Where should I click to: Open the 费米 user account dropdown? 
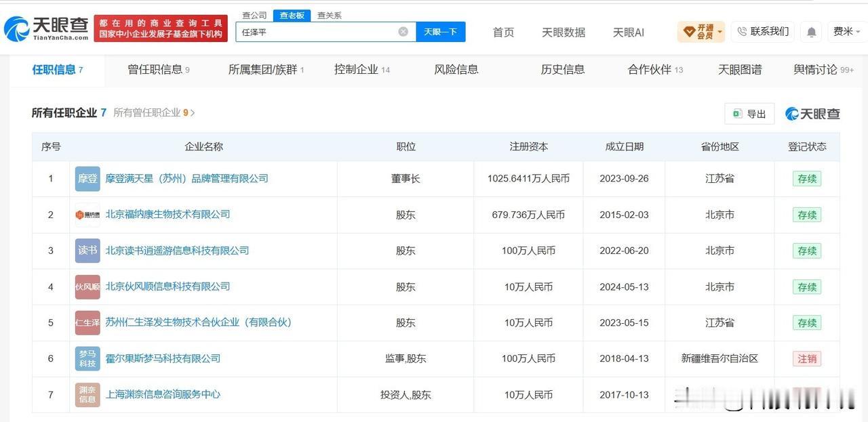click(846, 31)
